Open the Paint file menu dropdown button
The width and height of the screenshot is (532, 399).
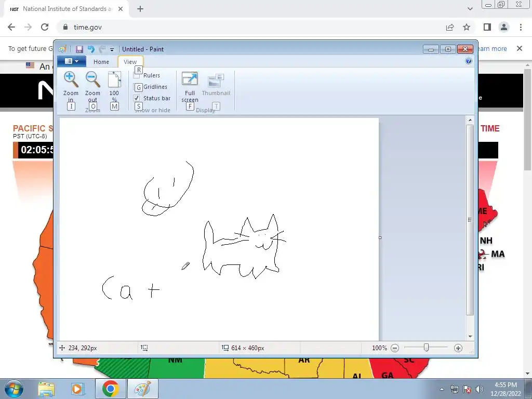pyautogui.click(x=72, y=61)
